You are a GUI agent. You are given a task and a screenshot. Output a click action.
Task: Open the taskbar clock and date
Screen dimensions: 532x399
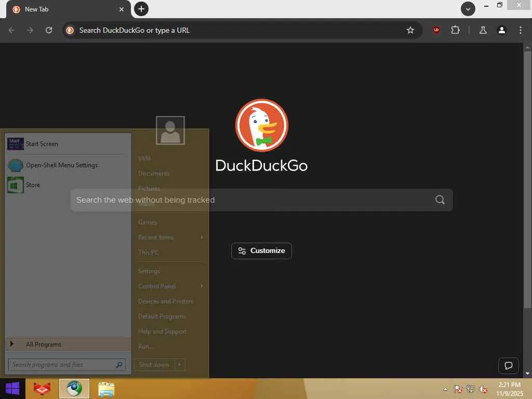click(509, 389)
